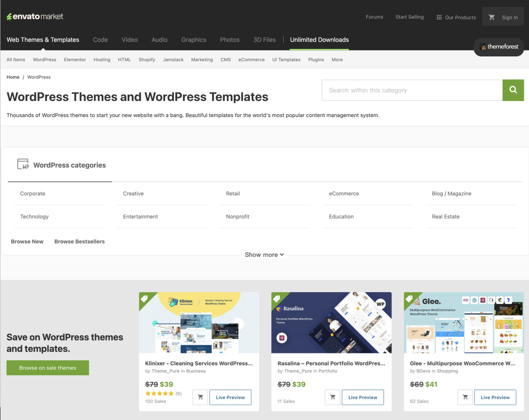Go to Home breadcrumb
This screenshot has width=529, height=420.
point(13,77)
